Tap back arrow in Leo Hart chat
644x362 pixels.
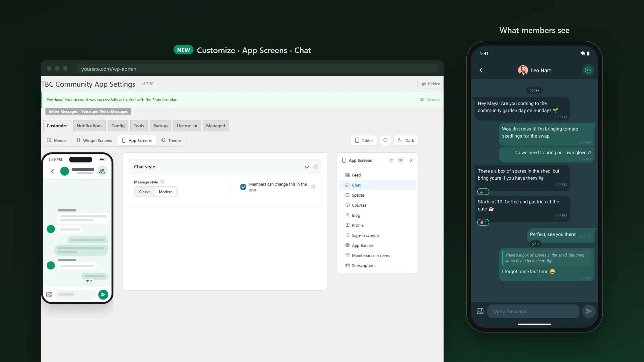click(481, 70)
